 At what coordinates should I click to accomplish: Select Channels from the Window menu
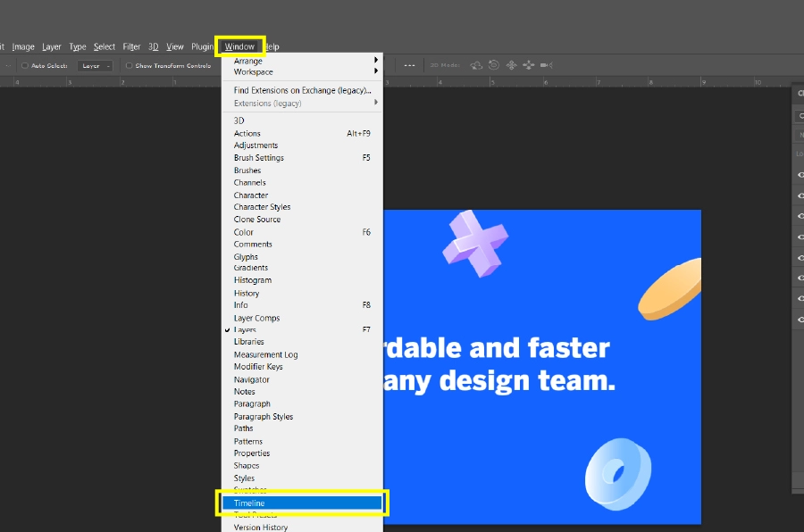coord(247,182)
